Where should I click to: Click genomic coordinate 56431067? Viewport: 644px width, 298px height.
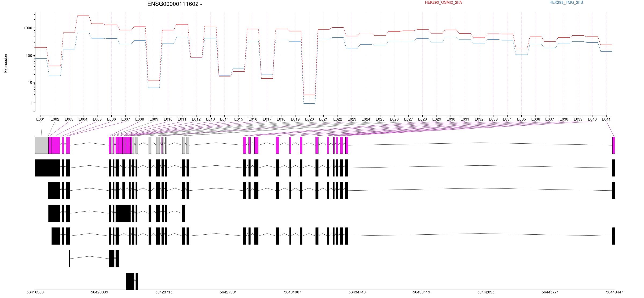coord(293,292)
